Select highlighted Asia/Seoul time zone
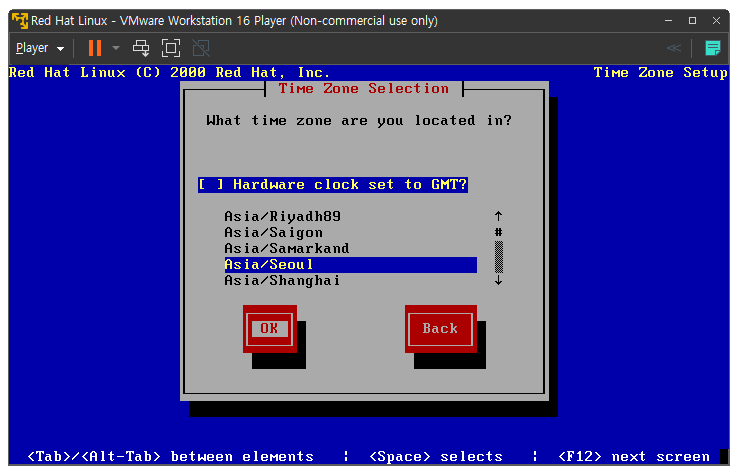Viewport: 735px width, 471px height. pos(351,265)
